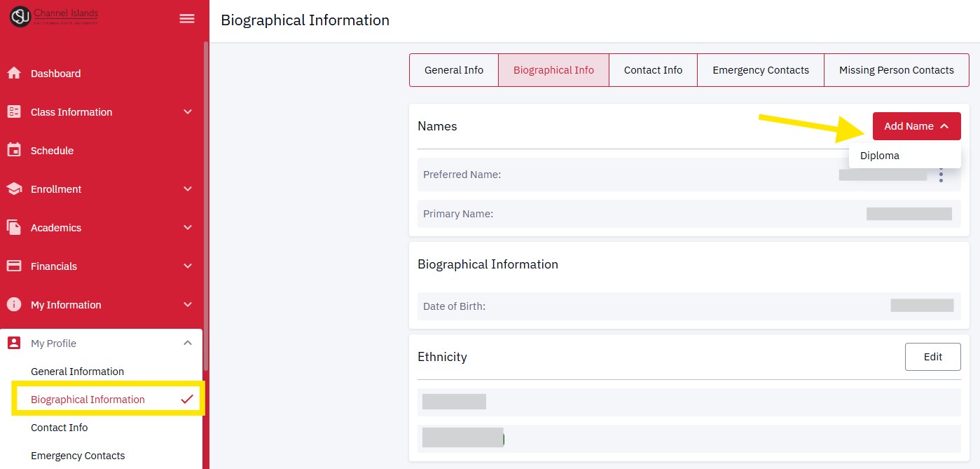Screen dimensions: 980x469
Task: Click the My Information info icon
Action: pos(14,304)
